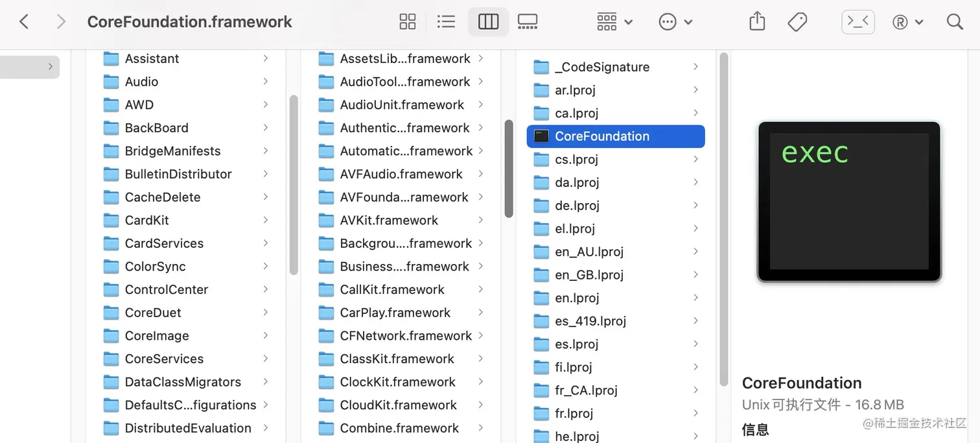Image resolution: width=980 pixels, height=443 pixels.
Task: Click the exec preview thumbnail
Action: 849,202
